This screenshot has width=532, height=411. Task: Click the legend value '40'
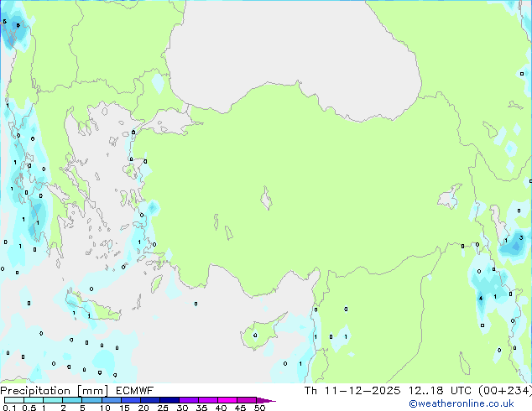(x=221, y=408)
